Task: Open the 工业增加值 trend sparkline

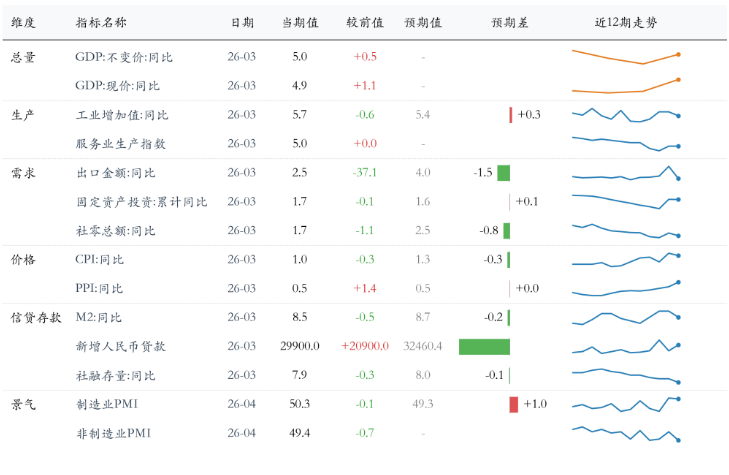Action: [626, 115]
